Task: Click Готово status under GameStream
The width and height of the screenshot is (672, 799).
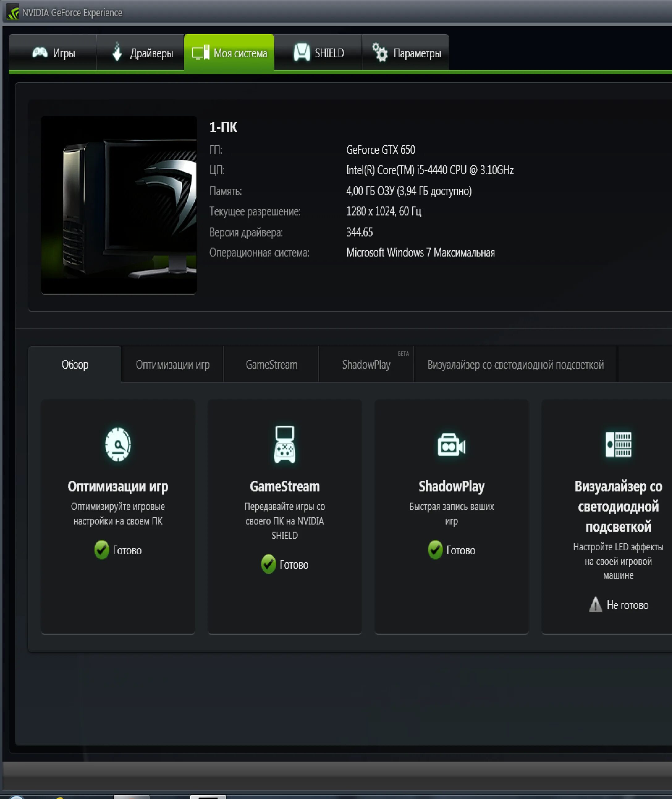Action: 294,565
